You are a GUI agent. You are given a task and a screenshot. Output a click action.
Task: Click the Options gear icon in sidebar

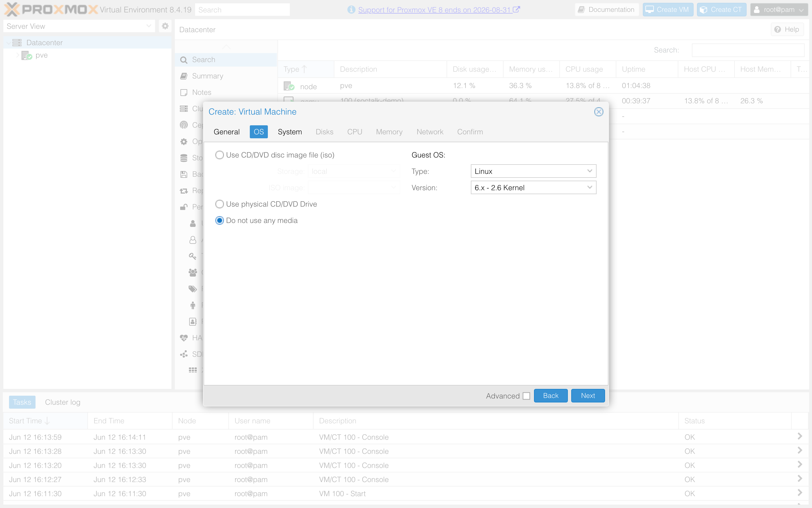[x=184, y=141]
